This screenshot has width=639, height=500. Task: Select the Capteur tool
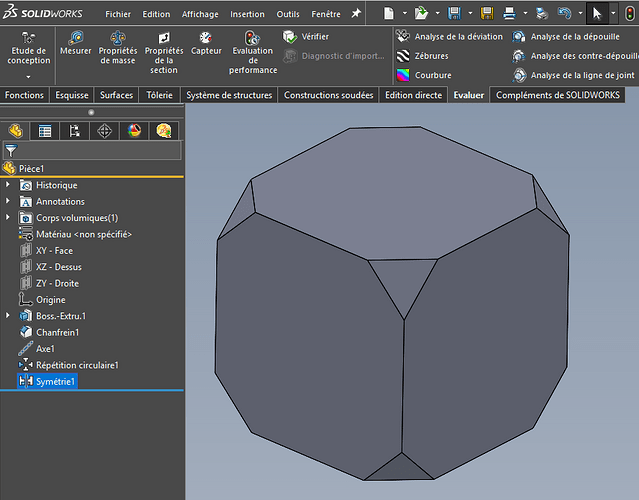[x=206, y=43]
